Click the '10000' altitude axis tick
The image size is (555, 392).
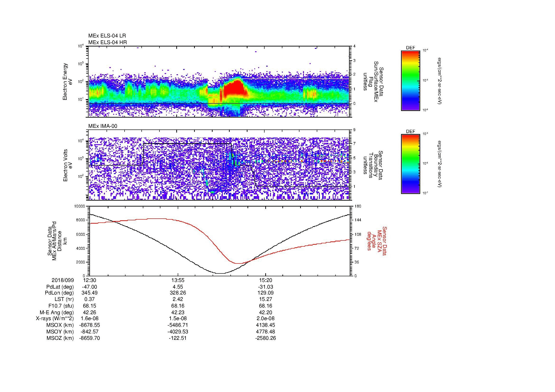(x=79, y=206)
